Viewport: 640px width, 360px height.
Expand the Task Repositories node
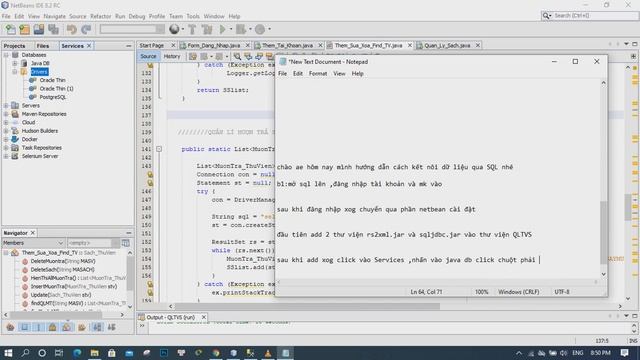click(x=6, y=148)
